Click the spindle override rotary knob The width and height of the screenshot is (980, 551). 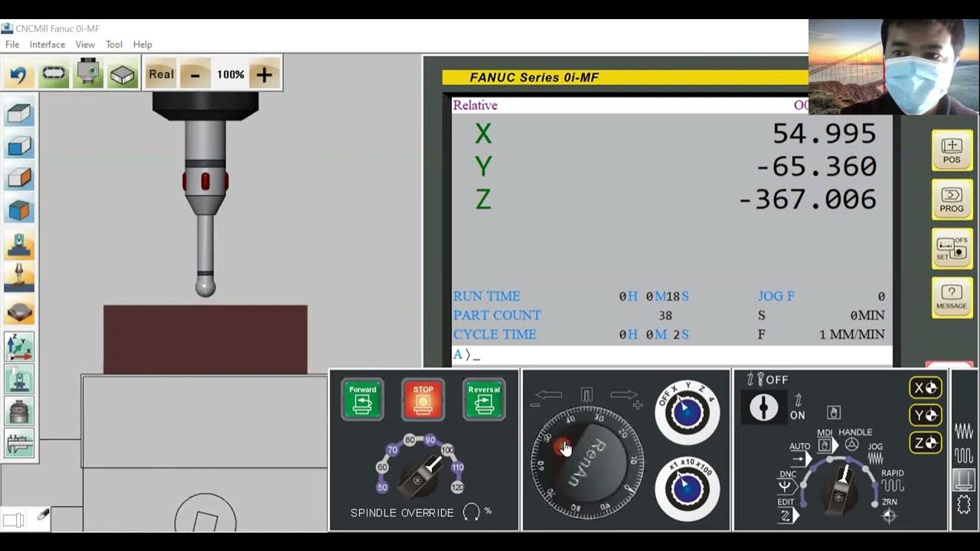click(420, 475)
